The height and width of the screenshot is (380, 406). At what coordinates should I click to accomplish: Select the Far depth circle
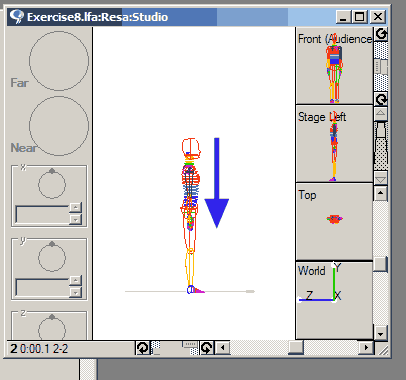coord(59,61)
